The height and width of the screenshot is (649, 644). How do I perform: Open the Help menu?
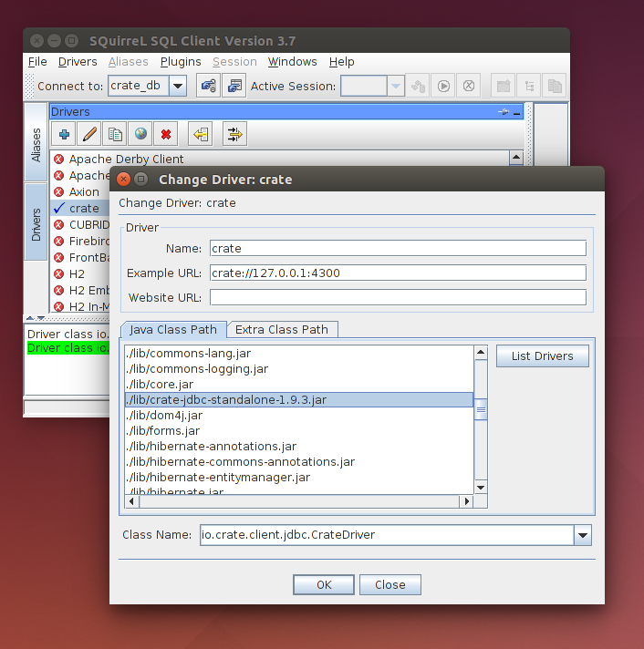tap(342, 62)
